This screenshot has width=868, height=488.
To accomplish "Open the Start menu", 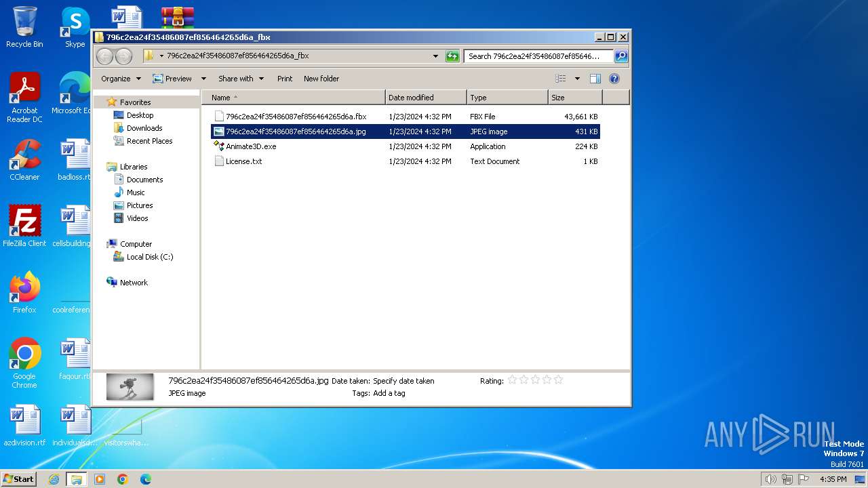I will (19, 479).
